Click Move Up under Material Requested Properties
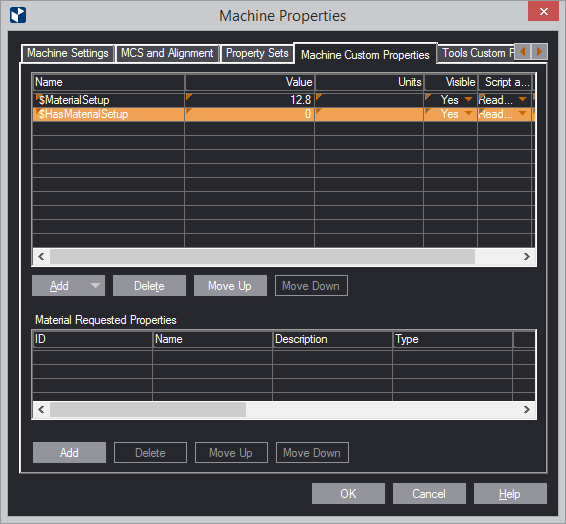 click(231, 453)
